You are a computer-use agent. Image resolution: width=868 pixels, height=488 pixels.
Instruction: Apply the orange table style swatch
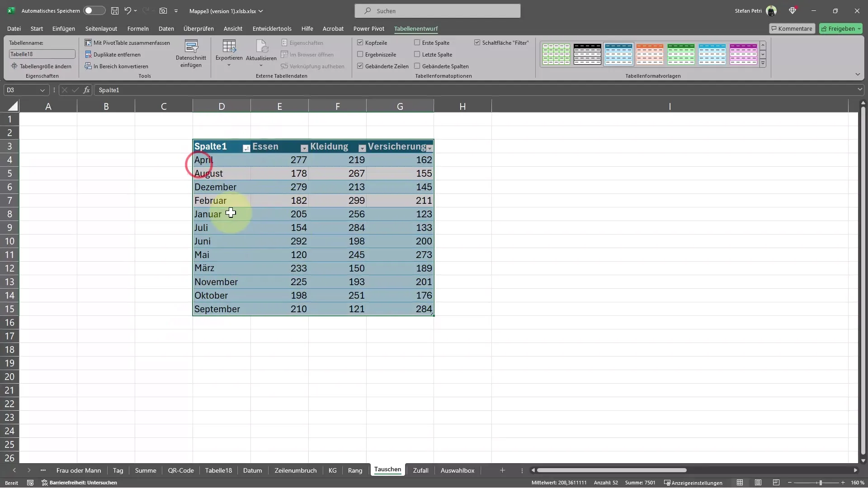(650, 54)
